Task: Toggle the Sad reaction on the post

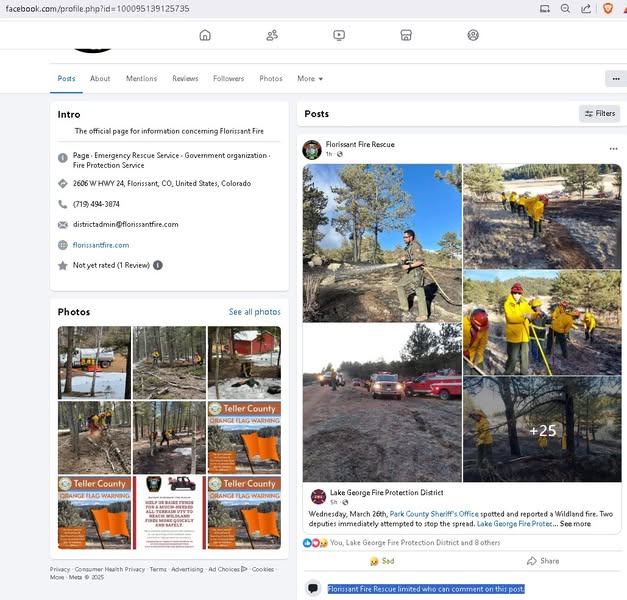Action: coord(382,561)
